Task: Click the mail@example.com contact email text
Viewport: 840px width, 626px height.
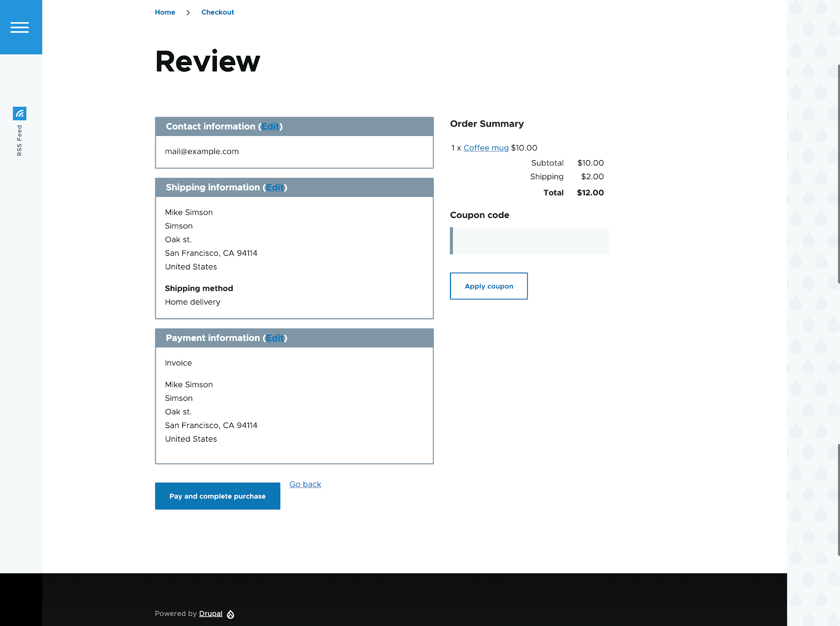Action: 202,151
